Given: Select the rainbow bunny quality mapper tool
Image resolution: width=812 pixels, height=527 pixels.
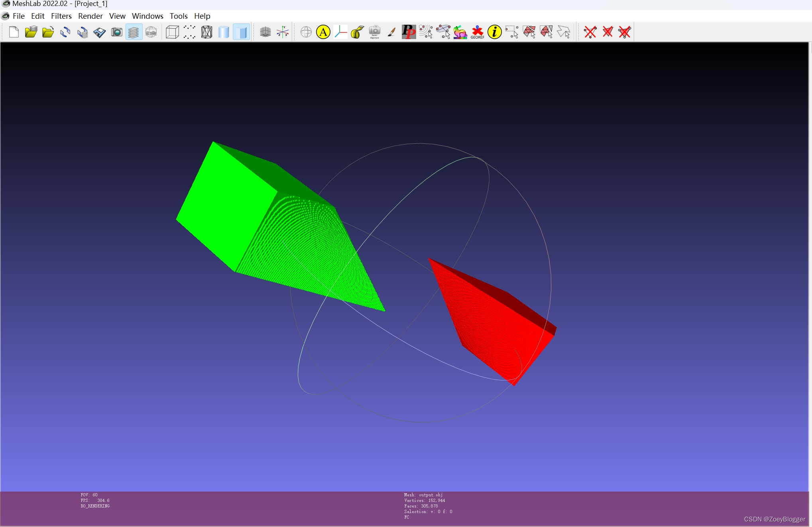Looking at the screenshot, I should point(460,32).
